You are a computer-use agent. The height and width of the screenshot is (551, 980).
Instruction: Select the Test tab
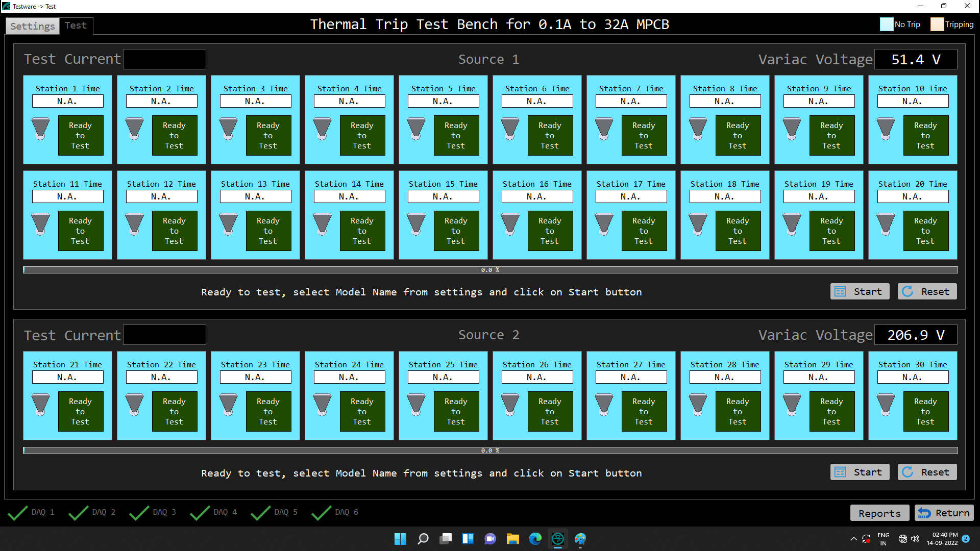76,26
